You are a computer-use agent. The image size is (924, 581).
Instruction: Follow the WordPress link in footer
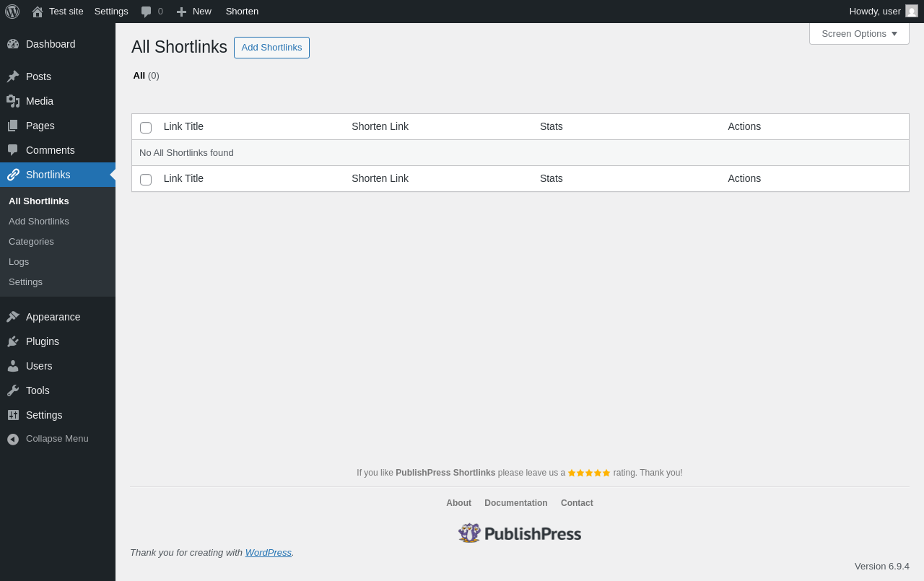[269, 552]
